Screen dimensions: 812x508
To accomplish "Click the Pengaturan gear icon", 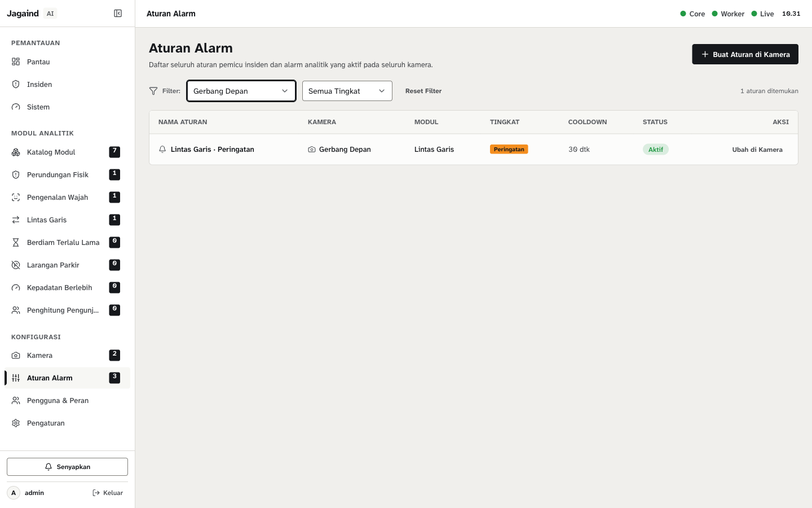I will pos(16,423).
